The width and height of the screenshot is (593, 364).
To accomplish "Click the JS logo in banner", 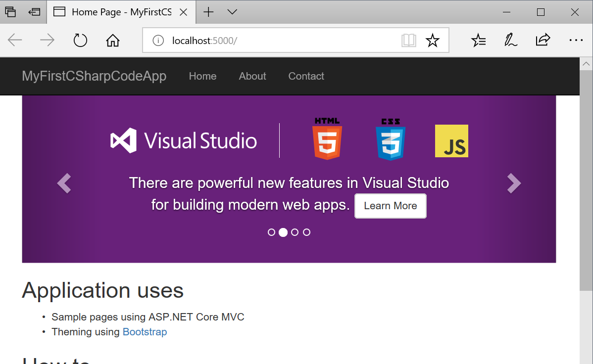I will click(x=451, y=141).
